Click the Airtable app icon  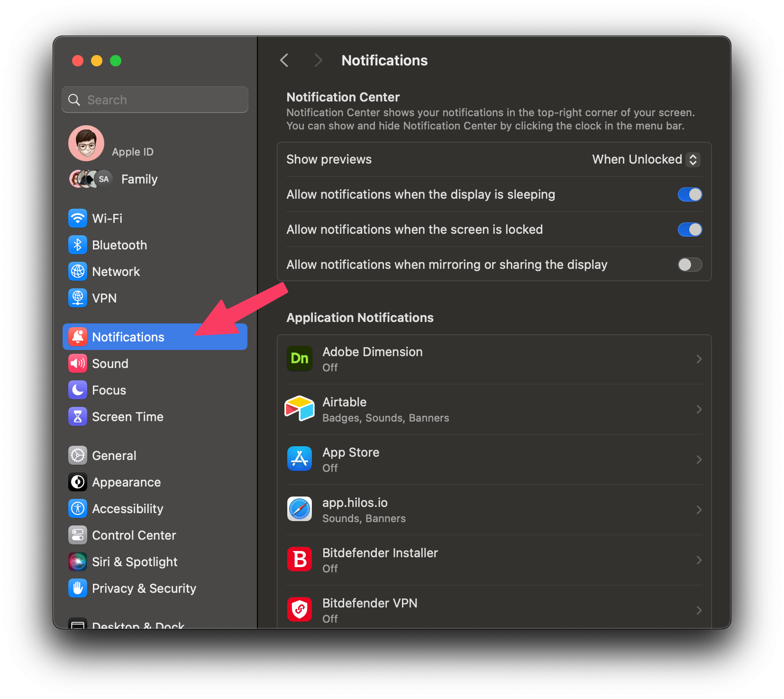coord(299,409)
